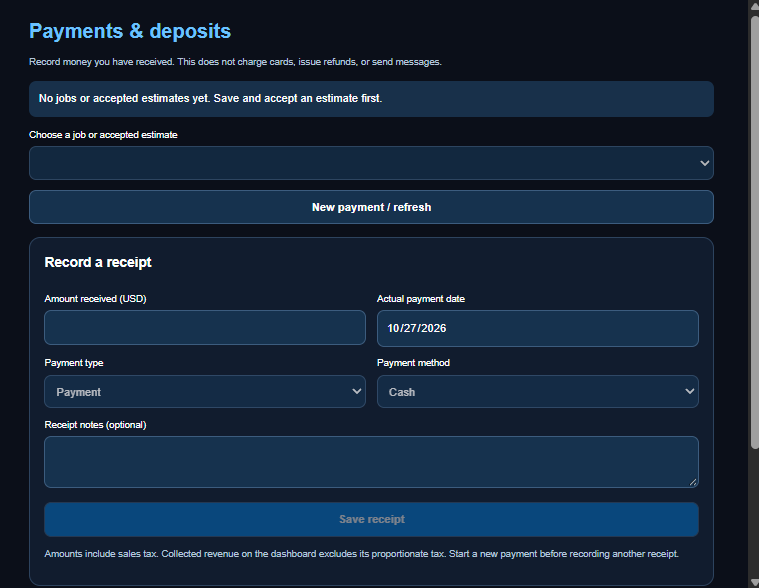Click the scrollbar down arrow
The height and width of the screenshot is (588, 759).
[755, 582]
